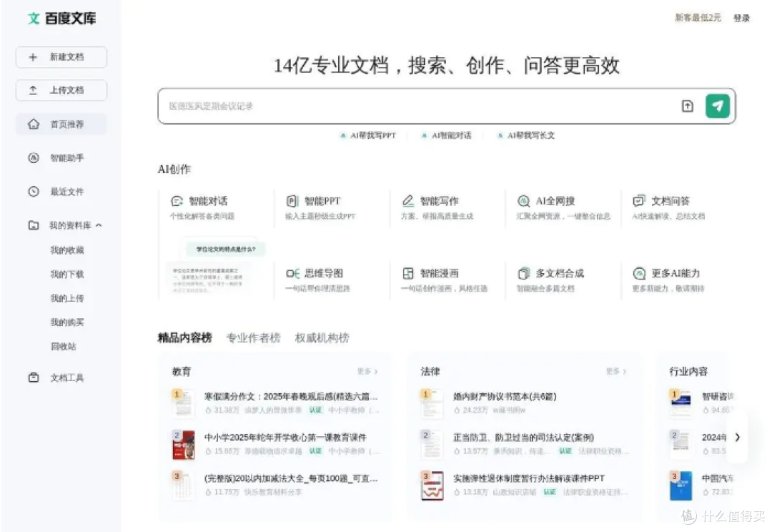The height and width of the screenshot is (532, 772).
Task: Click 文档工具 menu item text
Action: point(67,378)
